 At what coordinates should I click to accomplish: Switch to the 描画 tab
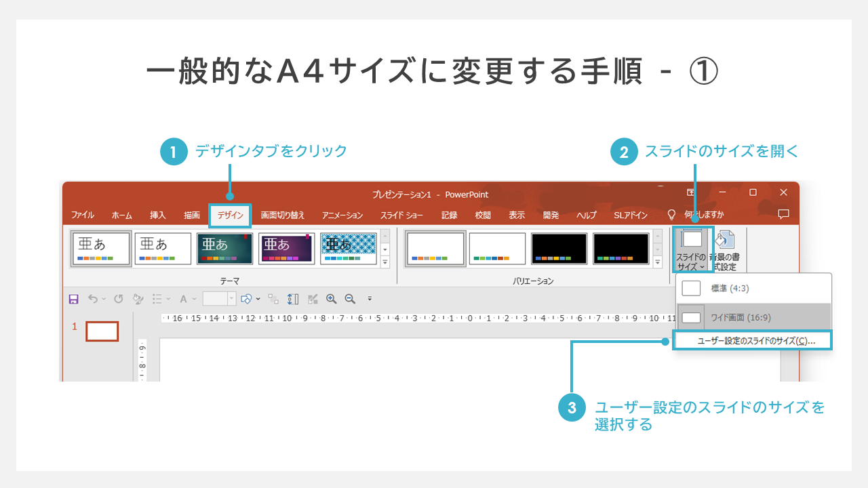[192, 216]
